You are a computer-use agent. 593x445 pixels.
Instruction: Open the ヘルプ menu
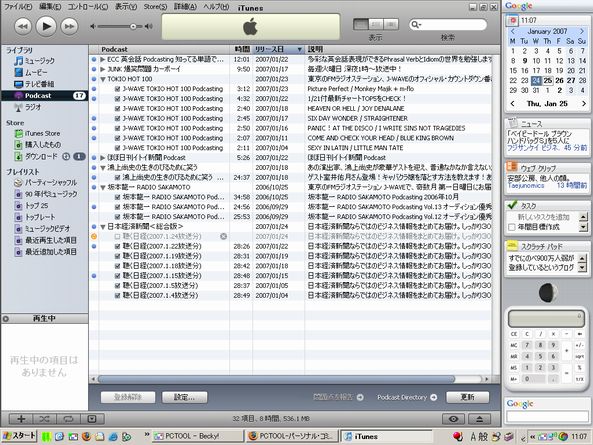tap(216, 7)
